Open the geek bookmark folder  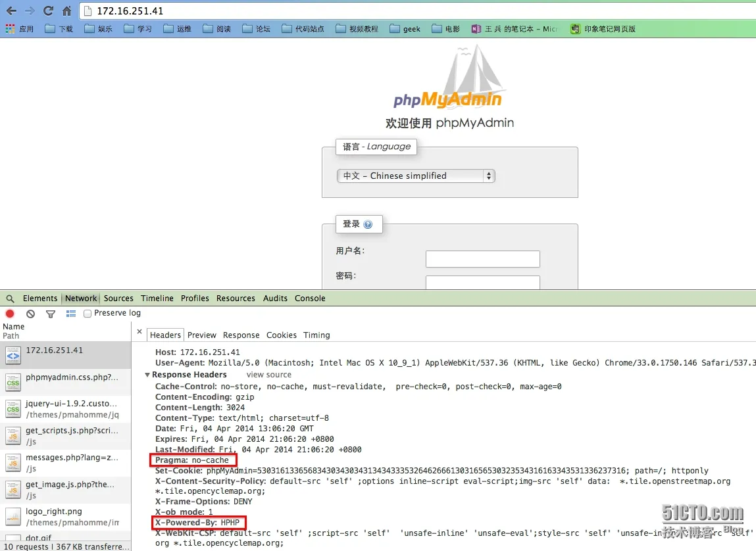pos(405,29)
